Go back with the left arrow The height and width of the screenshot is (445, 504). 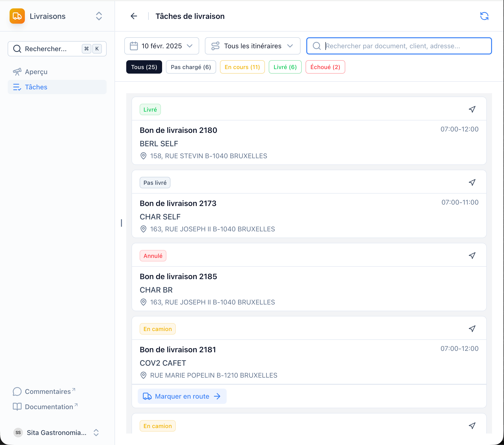pyautogui.click(x=134, y=16)
